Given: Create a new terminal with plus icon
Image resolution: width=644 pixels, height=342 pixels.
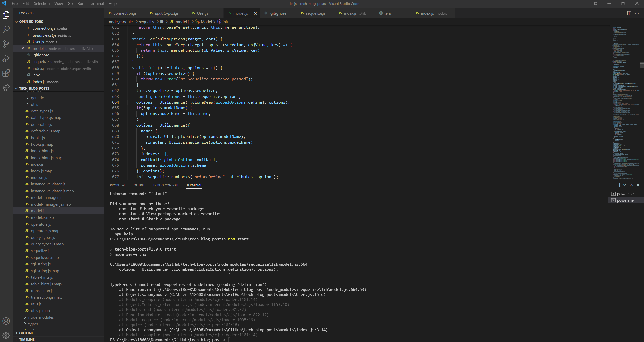Looking at the screenshot, I should (x=619, y=185).
